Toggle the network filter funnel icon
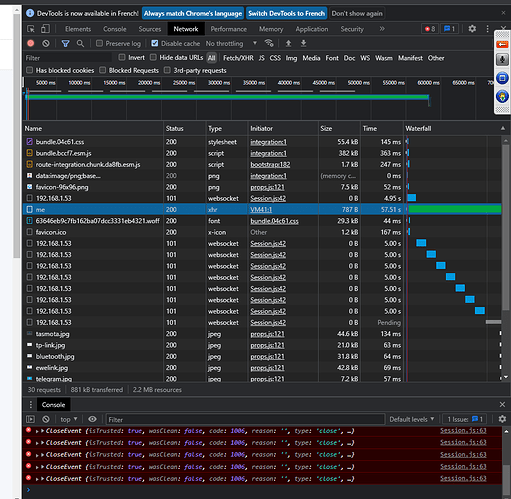Screen dimensions: 511x499 click(66, 43)
